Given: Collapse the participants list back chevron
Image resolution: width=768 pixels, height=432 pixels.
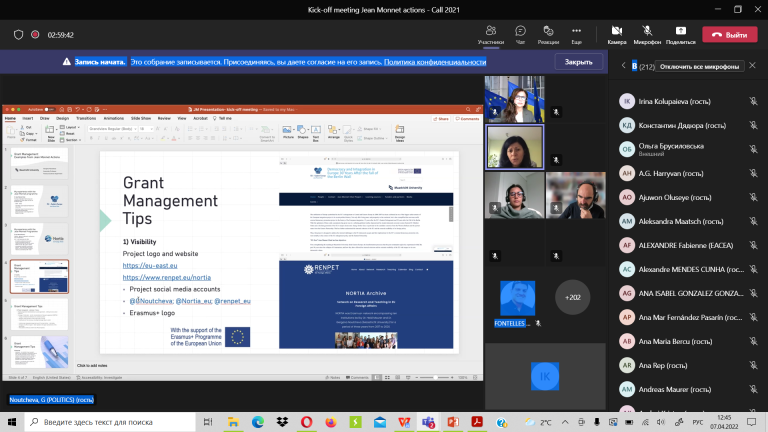Looking at the screenshot, I should pyautogui.click(x=624, y=66).
